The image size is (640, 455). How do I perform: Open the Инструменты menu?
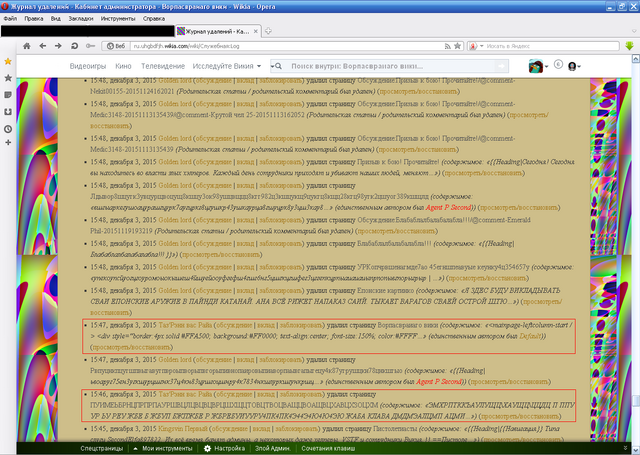(x=118, y=18)
